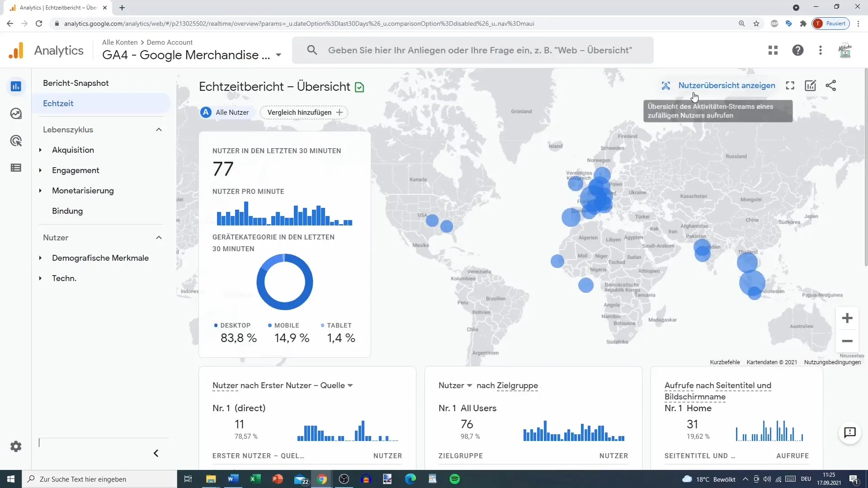Viewport: 868px width, 488px height.
Task: Click the green report status check icon
Action: tap(359, 87)
